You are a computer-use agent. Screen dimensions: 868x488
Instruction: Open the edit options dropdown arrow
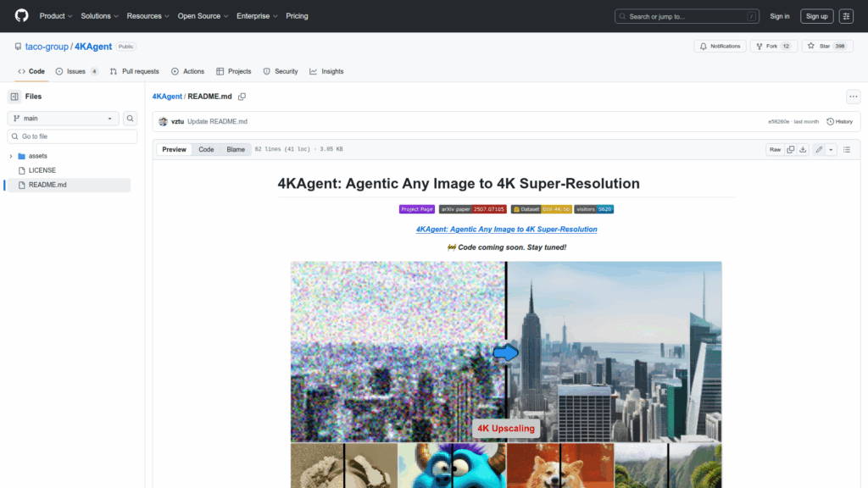[x=831, y=149]
